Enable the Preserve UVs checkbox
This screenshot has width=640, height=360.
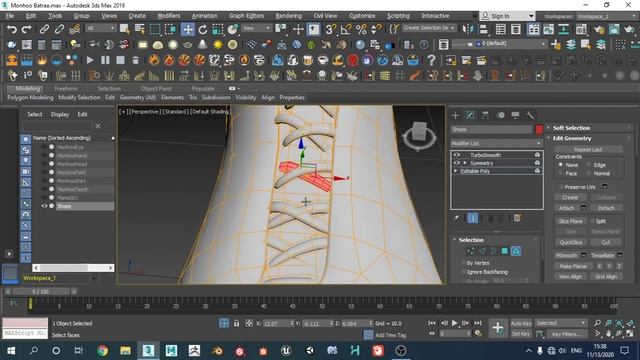click(x=562, y=187)
